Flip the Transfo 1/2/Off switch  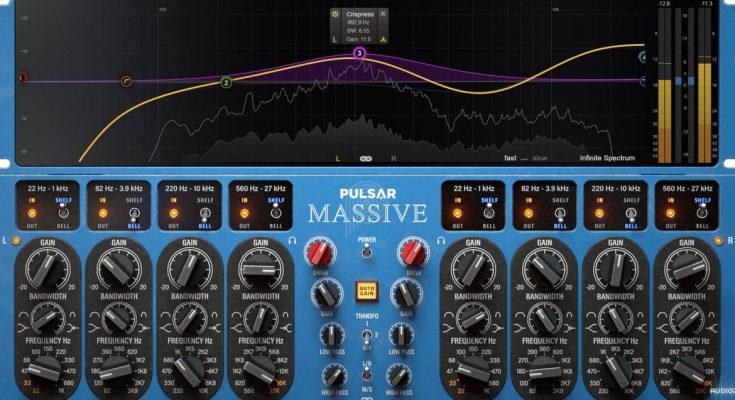pyautogui.click(x=367, y=332)
